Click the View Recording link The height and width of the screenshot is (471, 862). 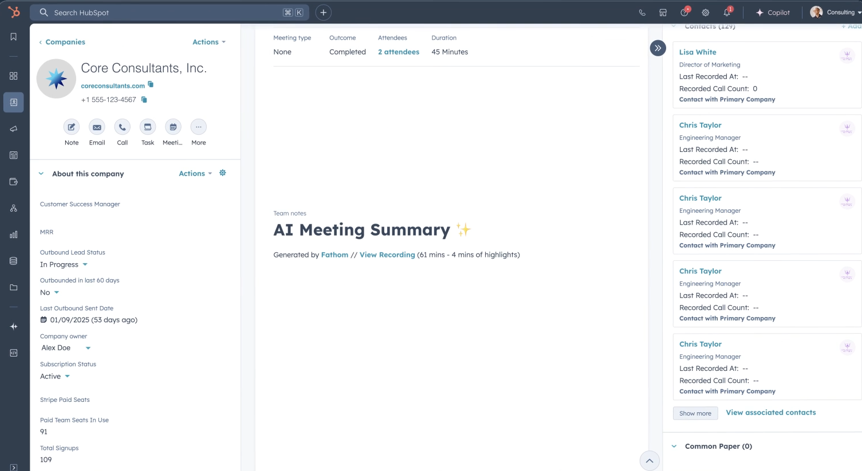pyautogui.click(x=387, y=254)
